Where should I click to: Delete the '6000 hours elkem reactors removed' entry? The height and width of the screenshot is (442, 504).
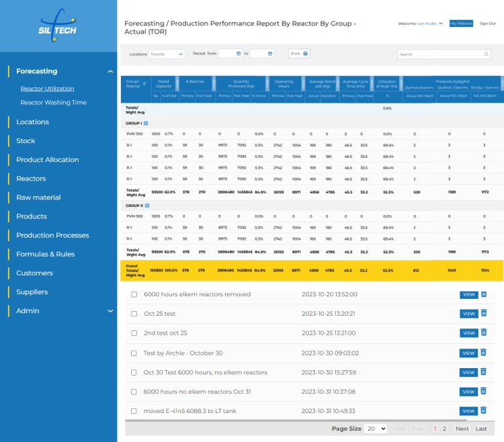point(484,294)
